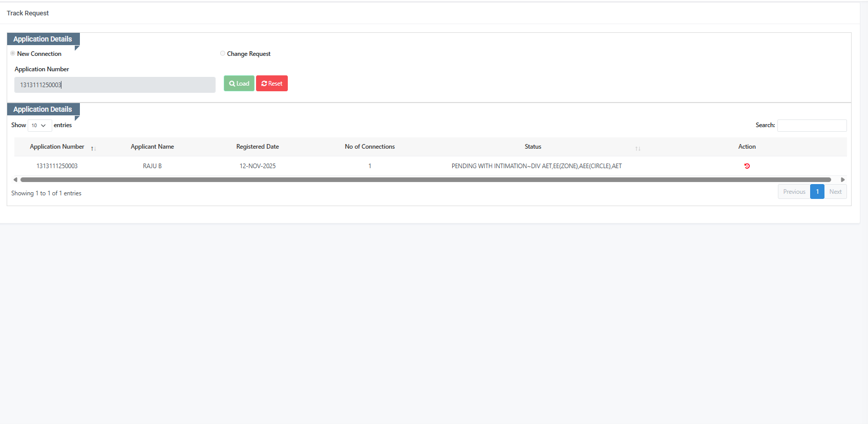
Task: Focus the Application Number input field
Action: 115,85
